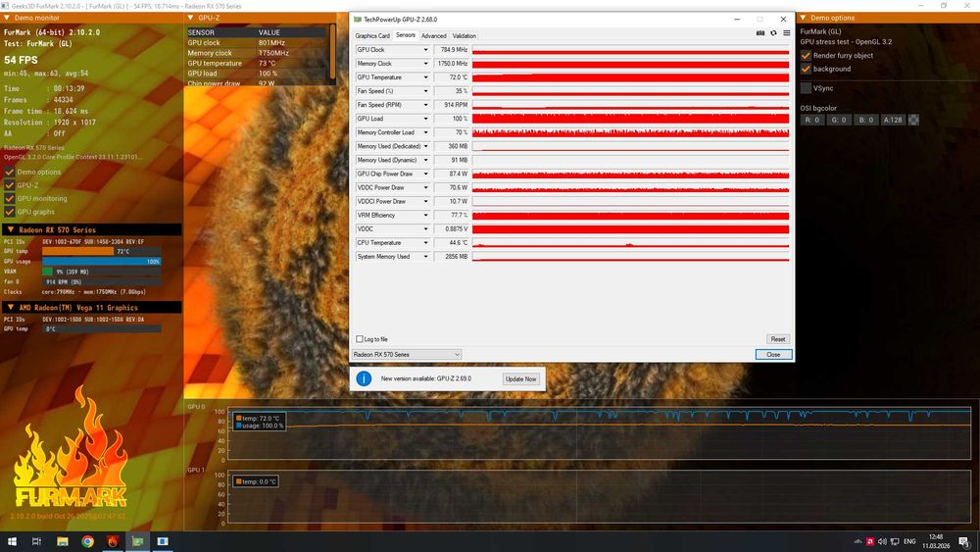The height and width of the screenshot is (552, 980).
Task: Collapse the GPU-Z overlay panel
Action: click(x=191, y=18)
